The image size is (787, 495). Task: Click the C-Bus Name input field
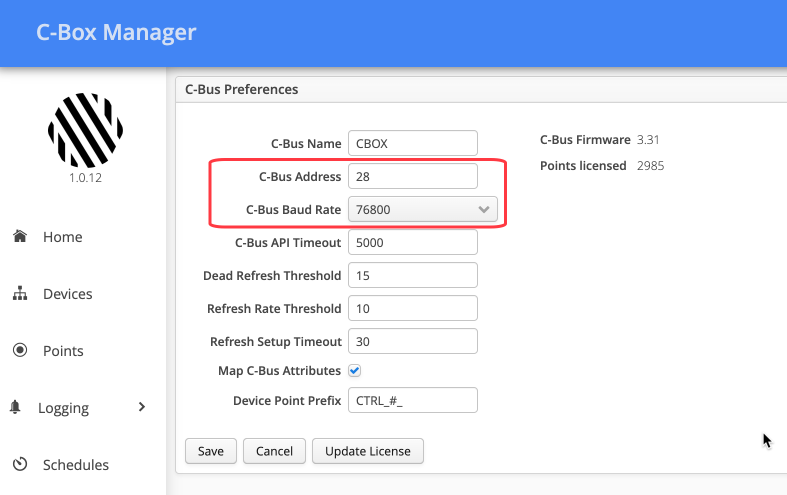pos(412,143)
